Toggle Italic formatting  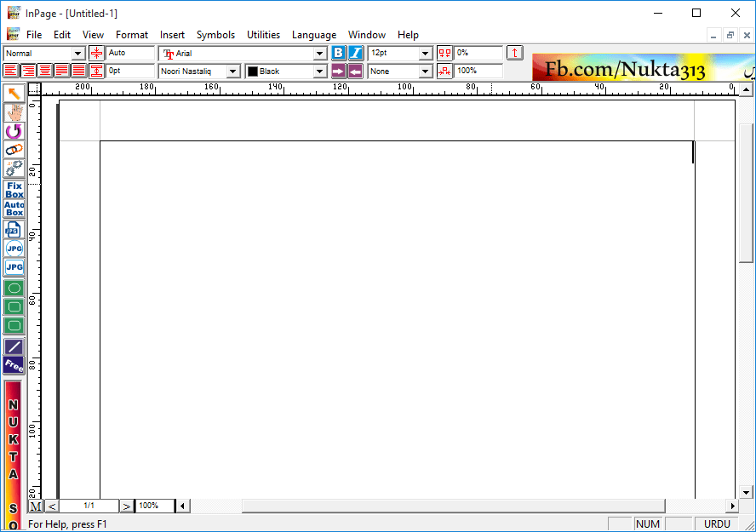pyautogui.click(x=355, y=53)
